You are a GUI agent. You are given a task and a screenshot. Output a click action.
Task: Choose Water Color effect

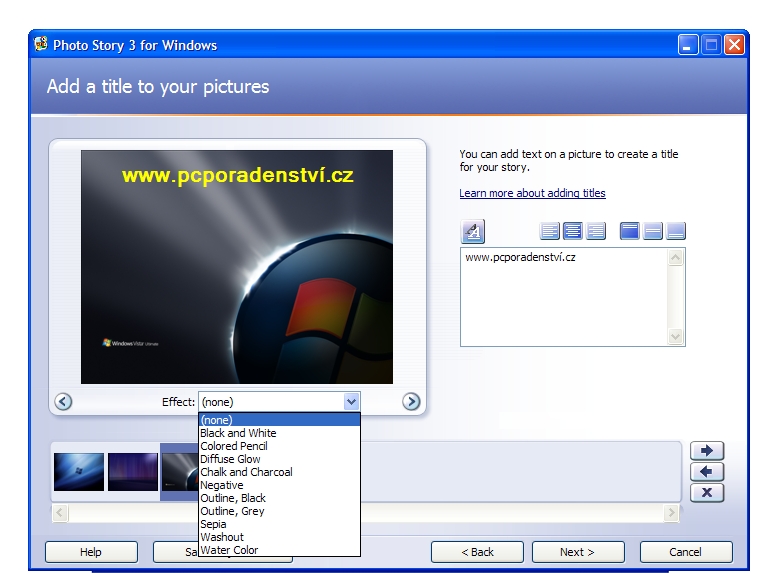[279, 550]
